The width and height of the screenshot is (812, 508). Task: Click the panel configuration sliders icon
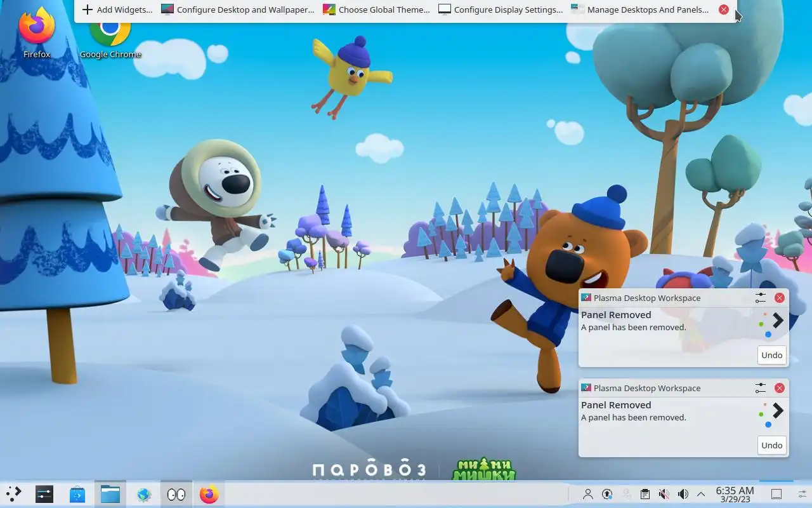pyautogui.click(x=802, y=494)
